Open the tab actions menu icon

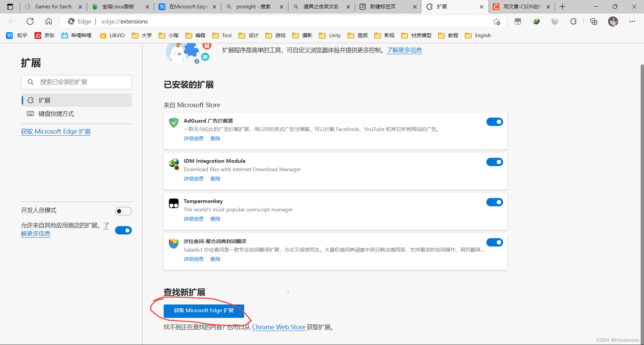[x=10, y=7]
